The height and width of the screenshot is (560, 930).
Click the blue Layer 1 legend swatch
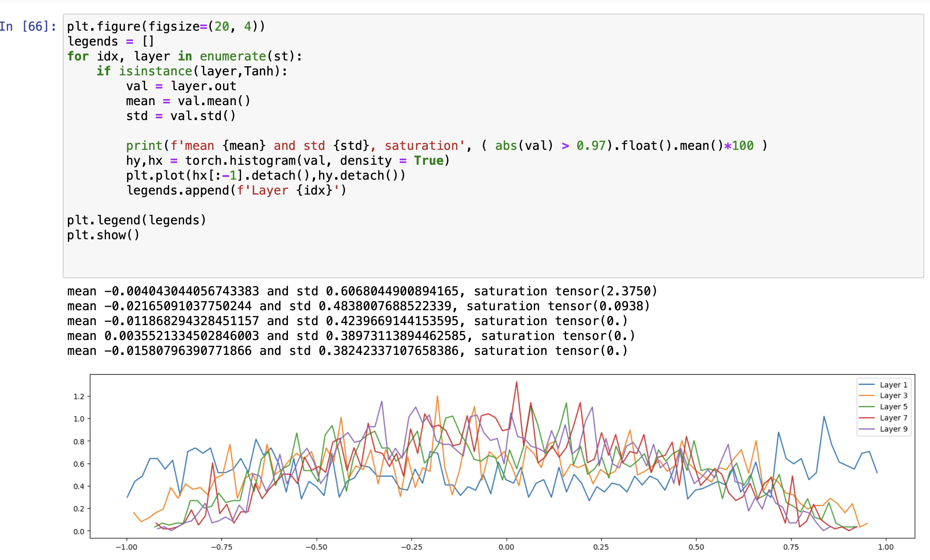point(866,385)
